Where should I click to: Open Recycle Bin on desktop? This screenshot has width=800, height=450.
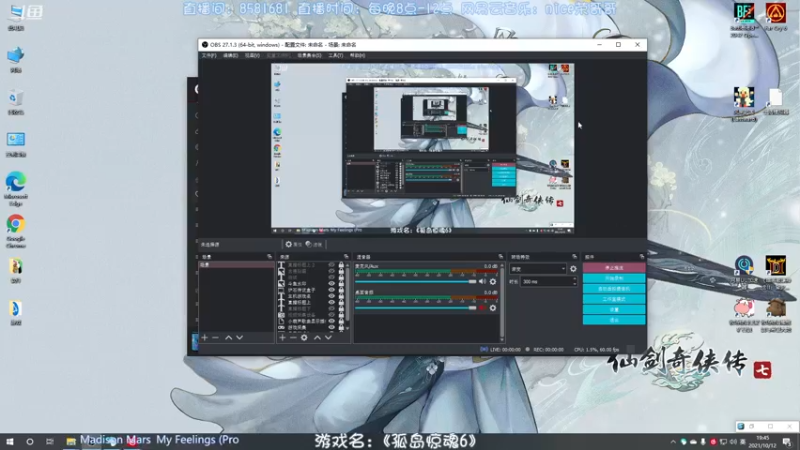[x=16, y=102]
